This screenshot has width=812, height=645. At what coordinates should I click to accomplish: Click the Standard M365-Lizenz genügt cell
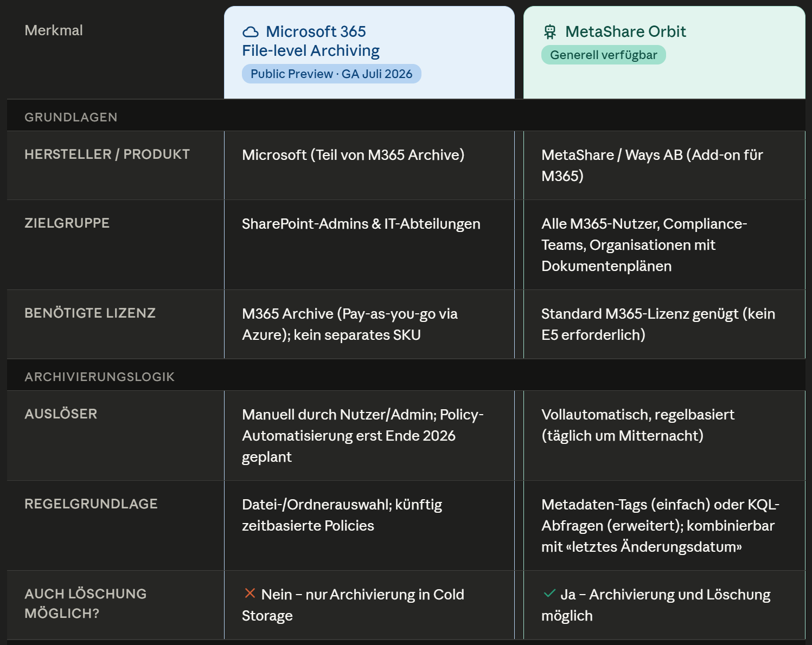664,324
